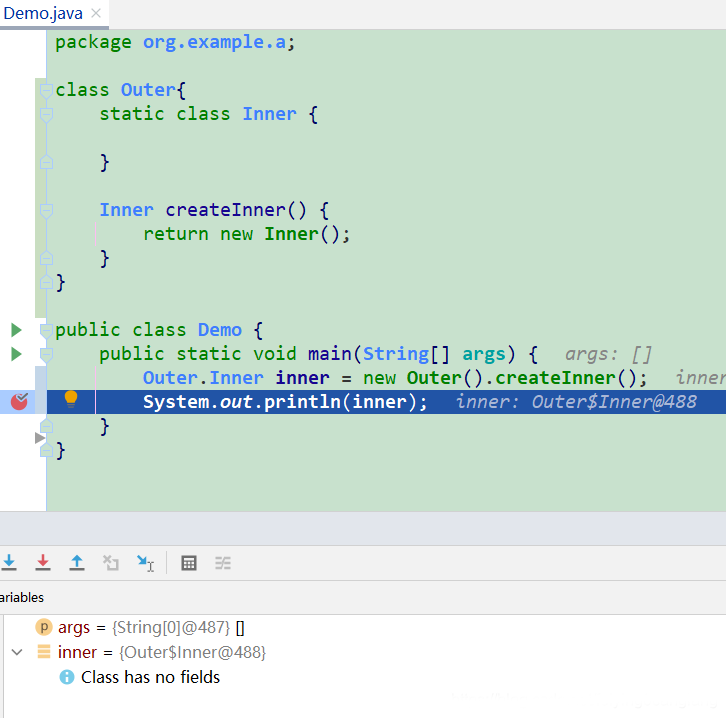Select the inner = {Outer$Inner@488} row
This screenshot has width=726, height=718.
click(x=363, y=652)
